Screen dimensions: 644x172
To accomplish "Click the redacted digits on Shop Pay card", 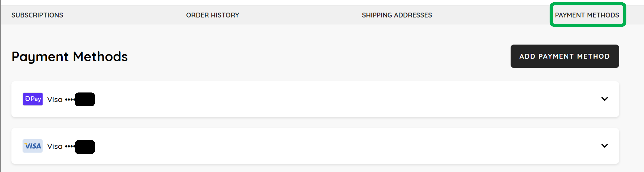I will coord(85,99).
